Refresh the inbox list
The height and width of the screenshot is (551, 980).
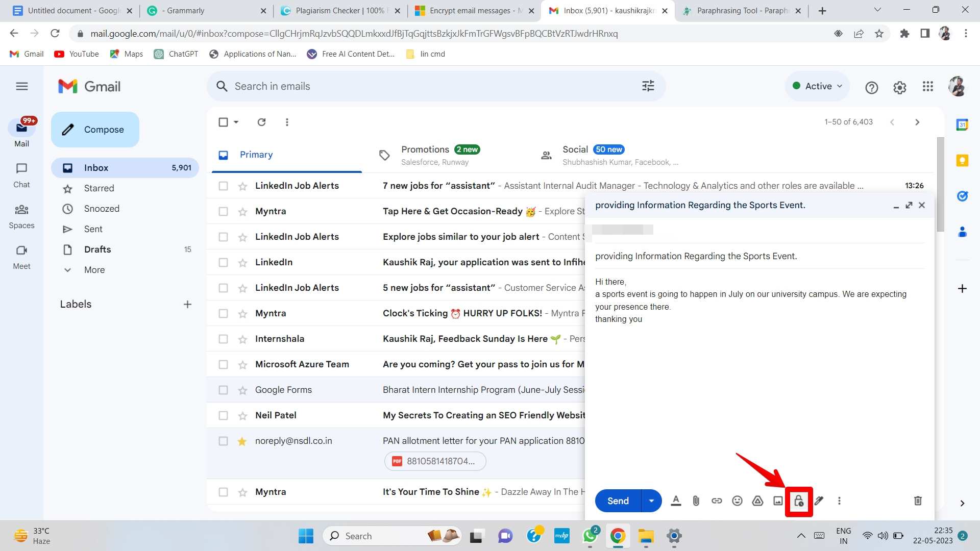pos(261,122)
